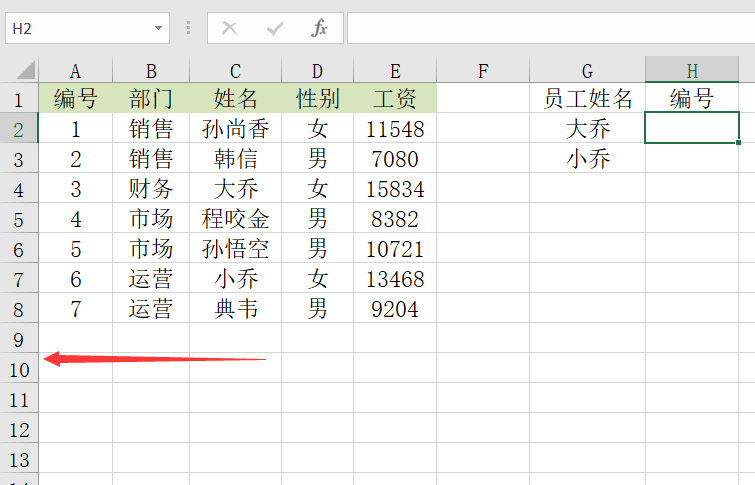The width and height of the screenshot is (755, 485).
Task: Open the Name Box dropdown arrow
Action: coord(158,28)
